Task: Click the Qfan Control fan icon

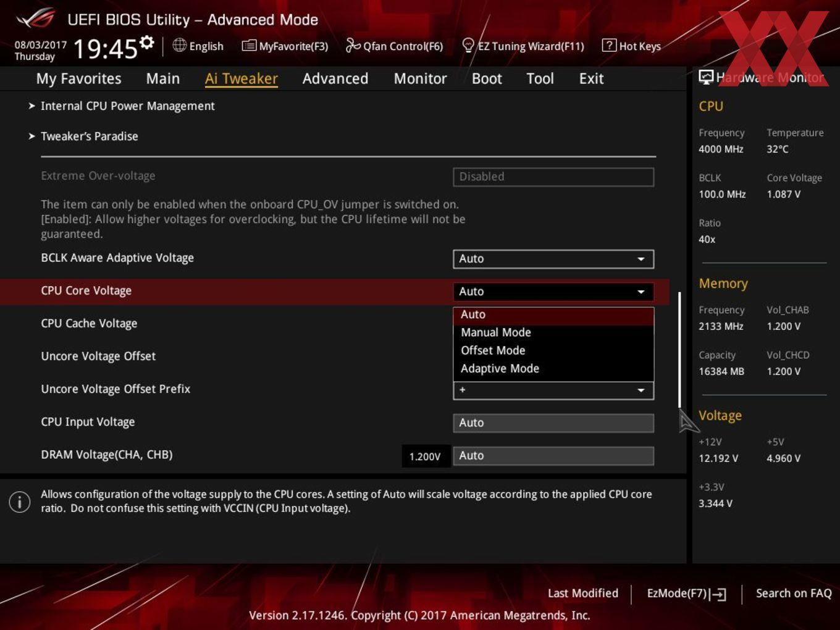Action: tap(353, 45)
